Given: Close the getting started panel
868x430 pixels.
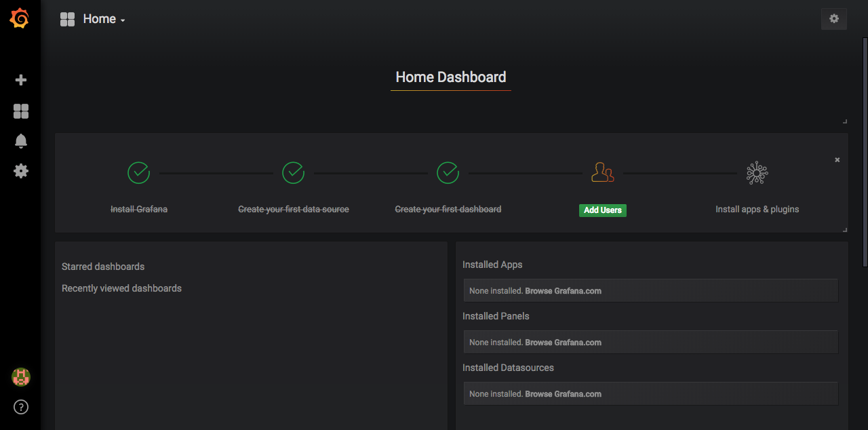Looking at the screenshot, I should 837,160.
